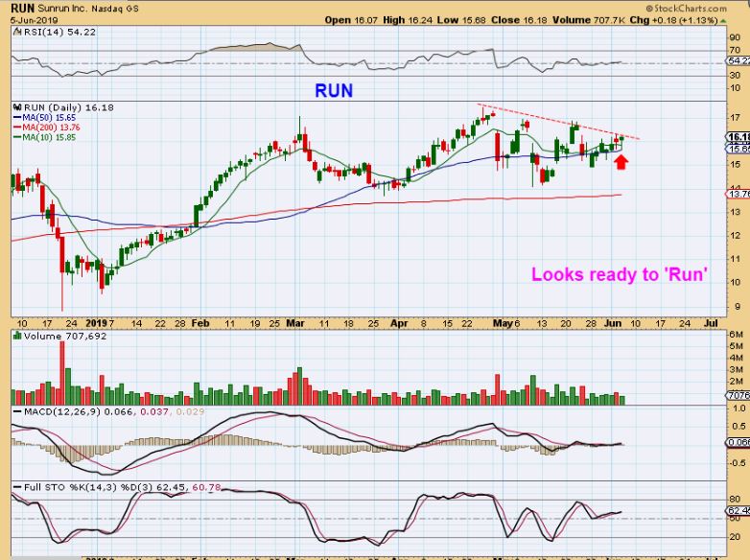Click the 17 level on price axis

pyautogui.click(x=735, y=118)
